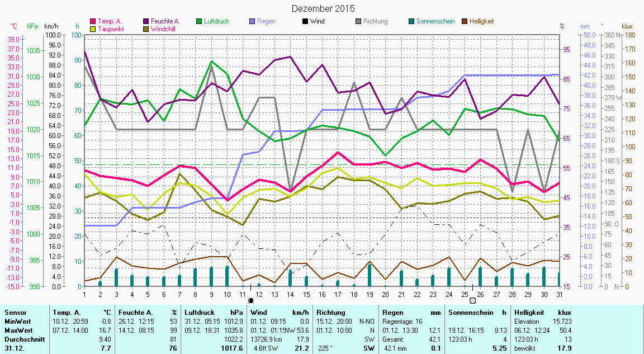Screen dimensions: 644x354
Task: Click the yellow Taupunkt legend swatch
Action: pos(93,29)
